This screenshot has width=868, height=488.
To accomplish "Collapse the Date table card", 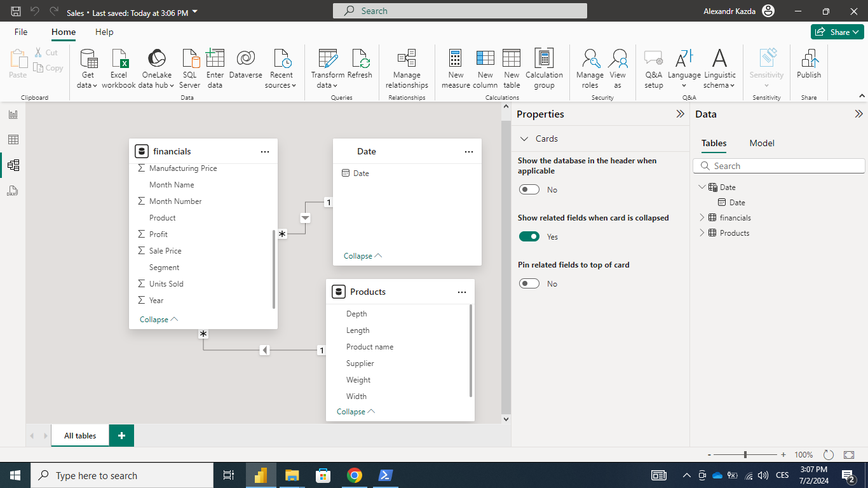I will (x=363, y=255).
